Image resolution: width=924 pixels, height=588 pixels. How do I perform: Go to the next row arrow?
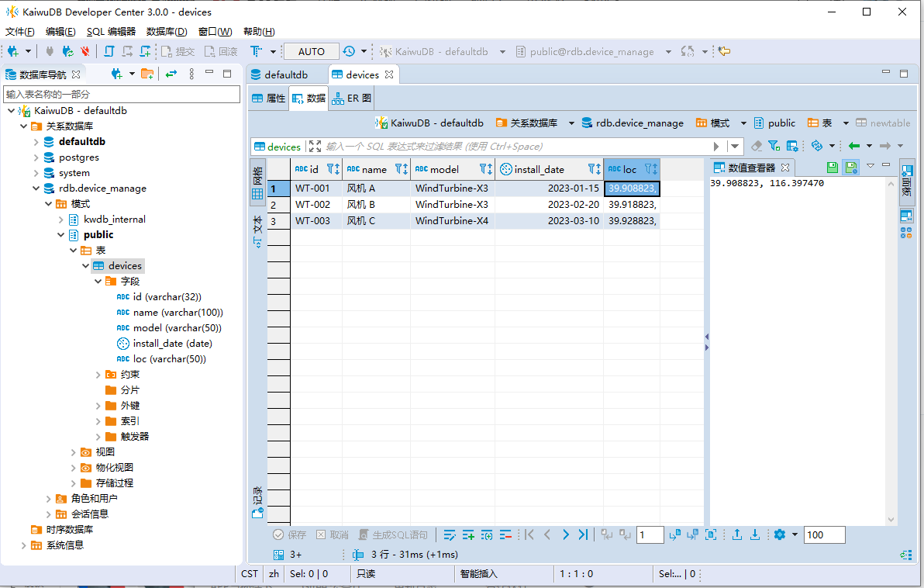pos(565,535)
